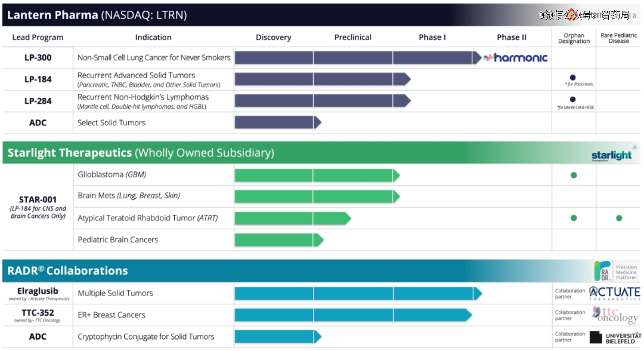Select the LP-300 program label

click(38, 57)
